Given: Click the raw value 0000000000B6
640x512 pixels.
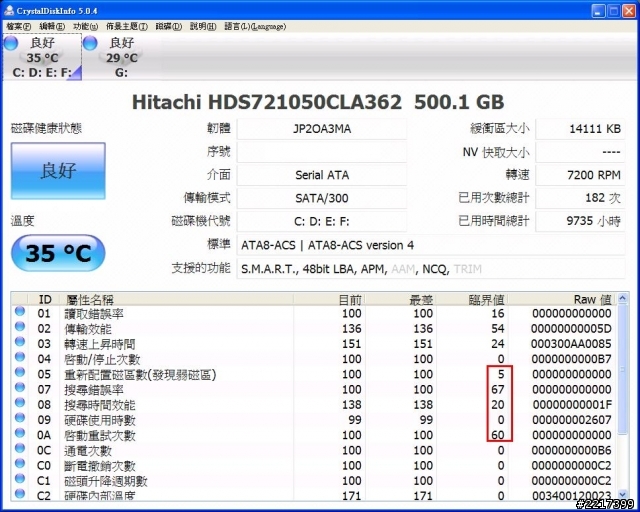Looking at the screenshot, I should coord(572,450).
